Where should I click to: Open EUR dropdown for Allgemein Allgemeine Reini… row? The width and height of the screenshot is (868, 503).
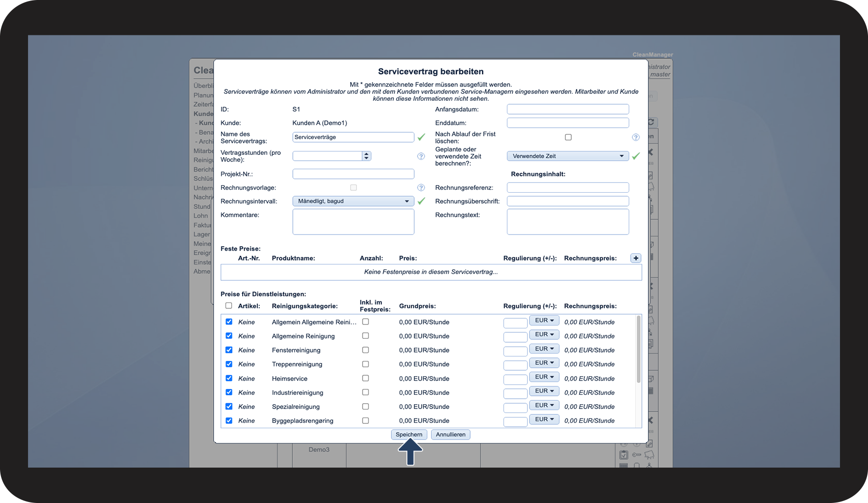[544, 321]
